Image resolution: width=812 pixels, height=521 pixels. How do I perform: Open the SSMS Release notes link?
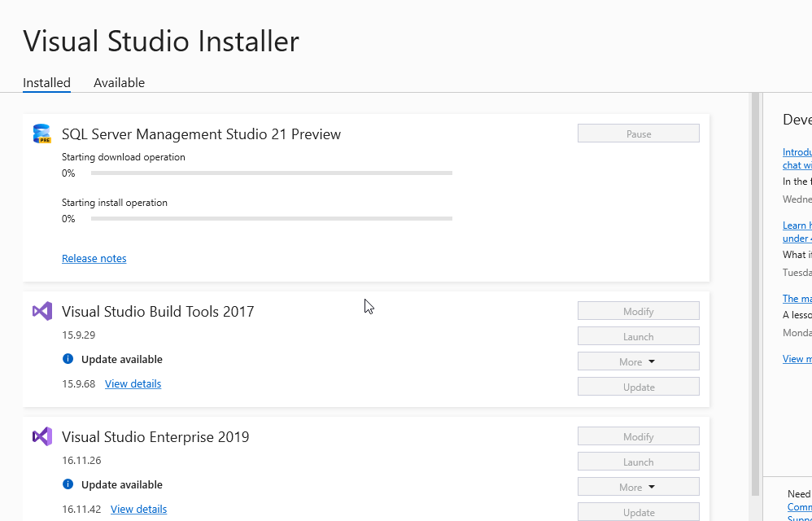click(94, 258)
